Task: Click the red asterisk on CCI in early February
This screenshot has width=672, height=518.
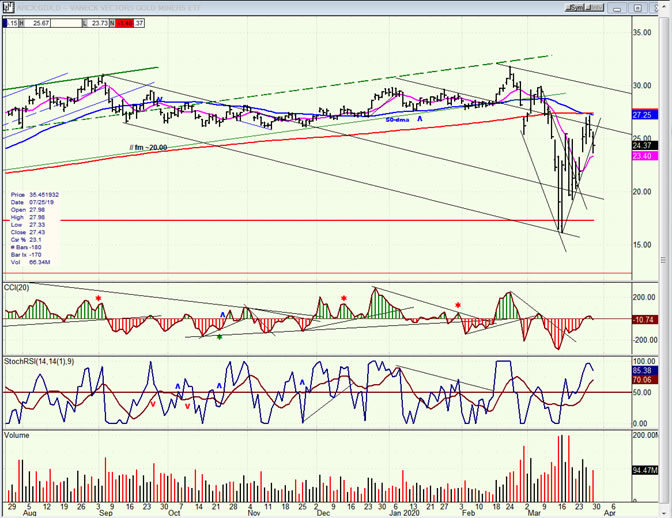Action: click(458, 305)
